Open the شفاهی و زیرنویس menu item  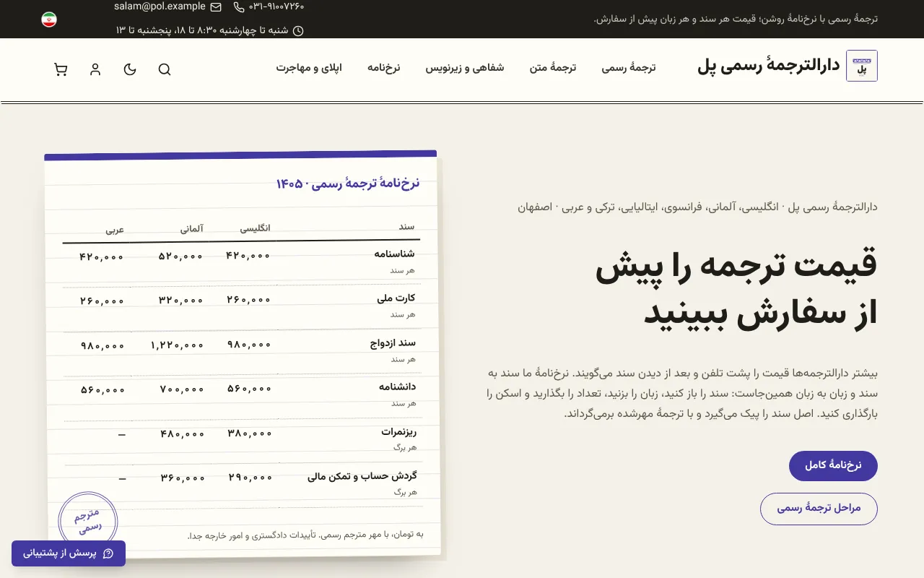point(465,68)
